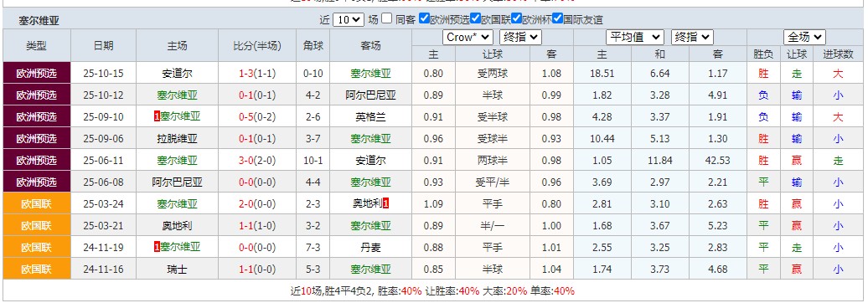The width and height of the screenshot is (868, 303).
Task: Click the 瑞士 home team link
Action: click(x=177, y=270)
